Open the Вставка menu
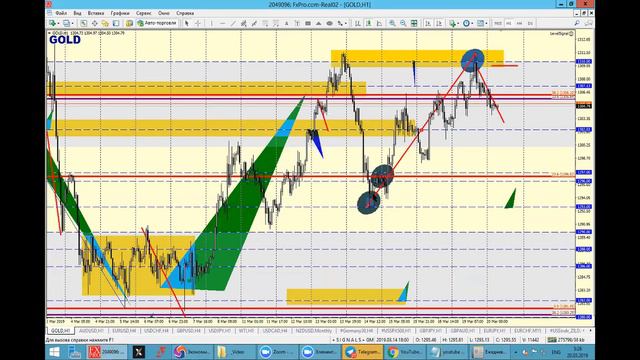Screen dimensions: 640x360 tap(96, 13)
